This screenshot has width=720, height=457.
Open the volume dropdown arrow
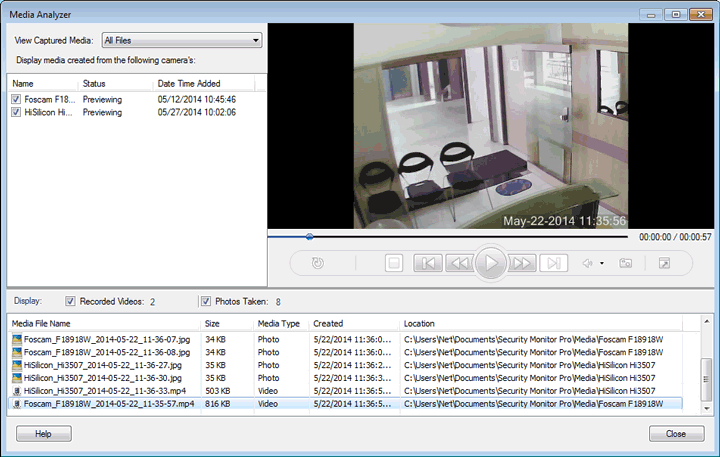point(602,263)
